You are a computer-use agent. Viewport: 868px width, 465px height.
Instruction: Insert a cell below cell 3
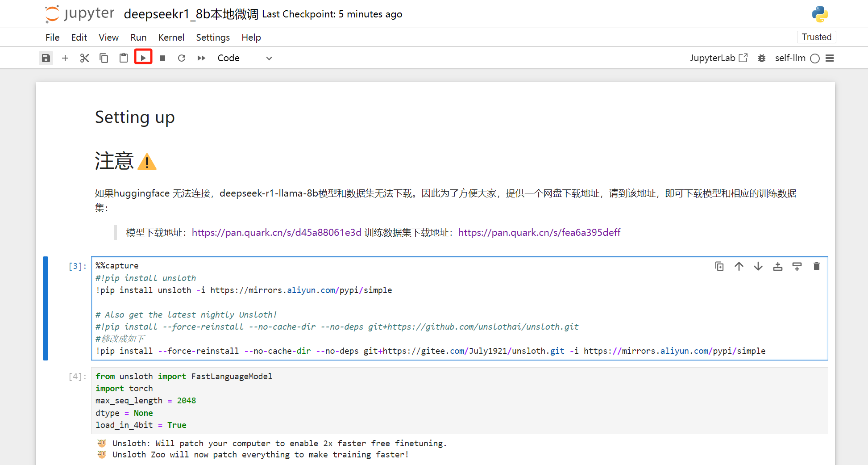point(797,267)
